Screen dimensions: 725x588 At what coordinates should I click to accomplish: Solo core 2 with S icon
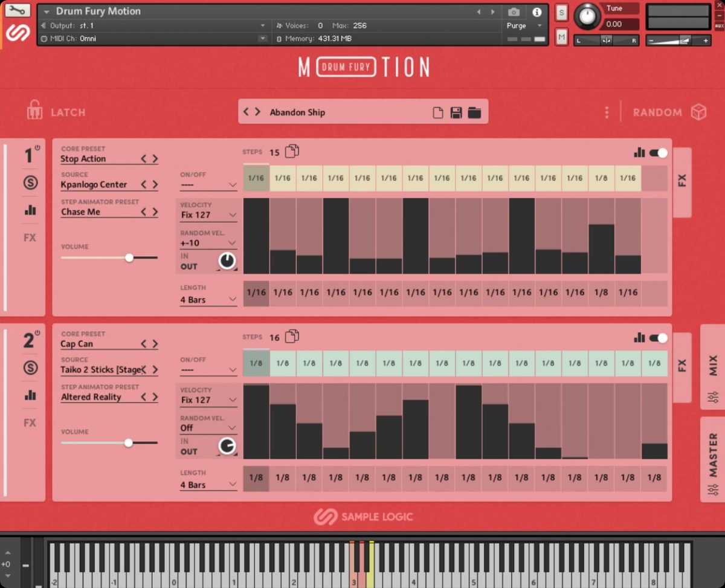tap(30, 368)
